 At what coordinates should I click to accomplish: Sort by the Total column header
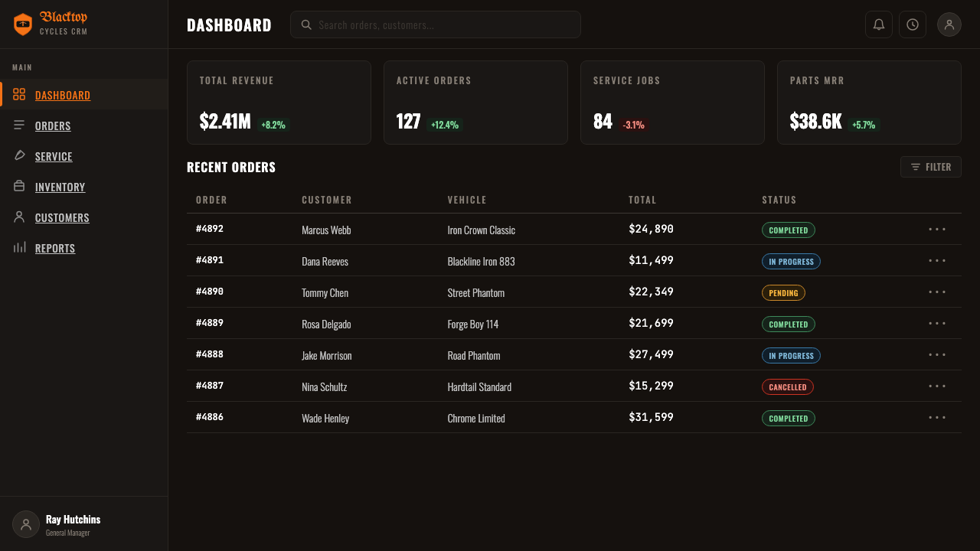642,200
